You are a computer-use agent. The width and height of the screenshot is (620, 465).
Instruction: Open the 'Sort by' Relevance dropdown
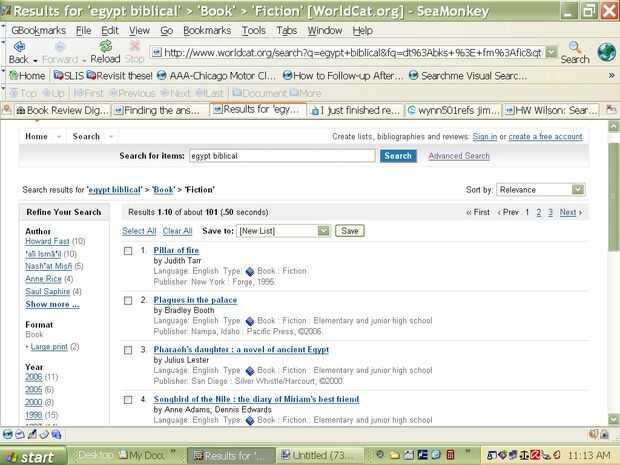541,190
